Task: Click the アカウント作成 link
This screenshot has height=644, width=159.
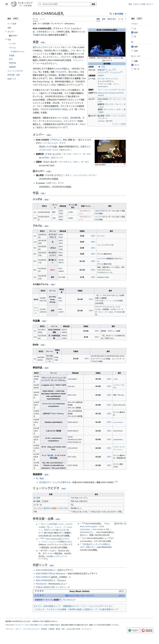Action: [x=139, y=4]
